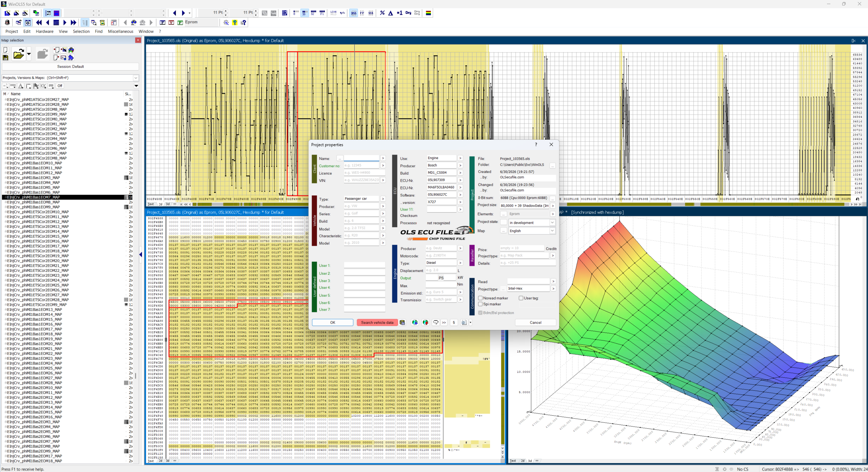This screenshot has width=868, height=472.
Task: Click the percent display icon in toolbar
Action: pyautogui.click(x=382, y=13)
